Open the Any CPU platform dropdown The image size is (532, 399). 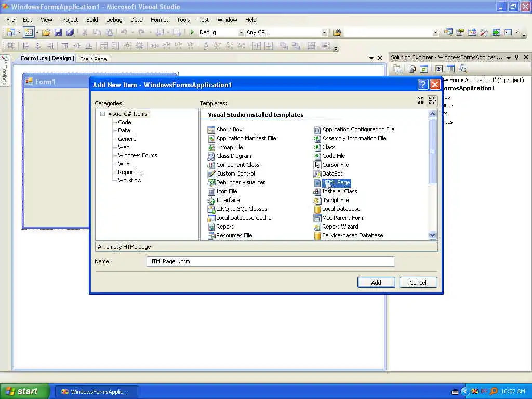(x=324, y=33)
